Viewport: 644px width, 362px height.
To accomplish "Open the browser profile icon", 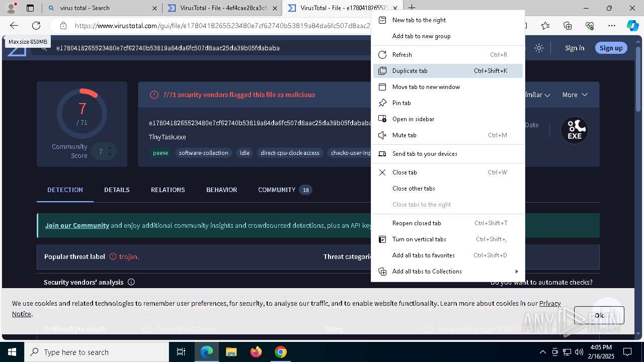I will point(11,8).
